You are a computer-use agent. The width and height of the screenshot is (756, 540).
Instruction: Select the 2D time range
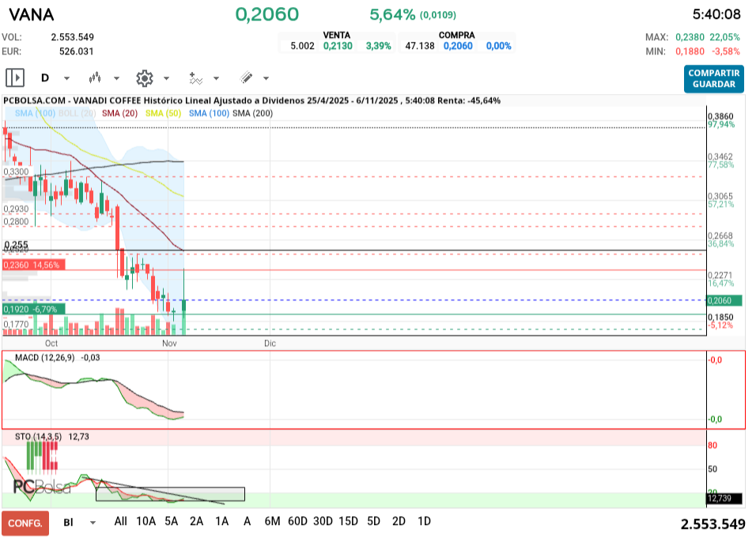pyautogui.click(x=399, y=521)
